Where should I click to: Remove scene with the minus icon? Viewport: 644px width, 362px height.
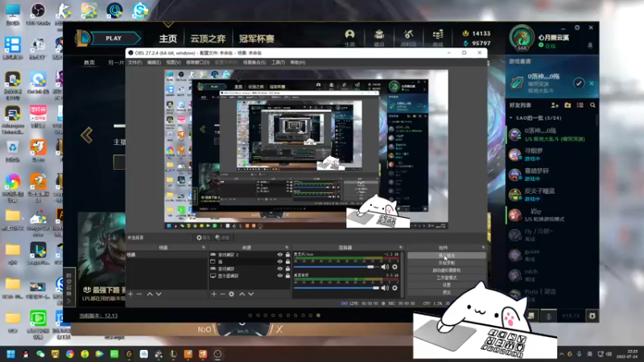[x=139, y=294]
